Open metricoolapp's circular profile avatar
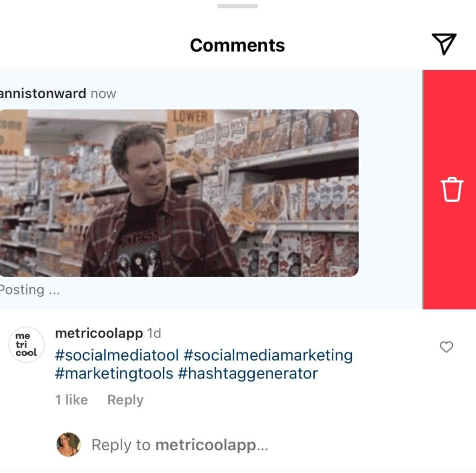476x473 pixels. pyautogui.click(x=26, y=344)
